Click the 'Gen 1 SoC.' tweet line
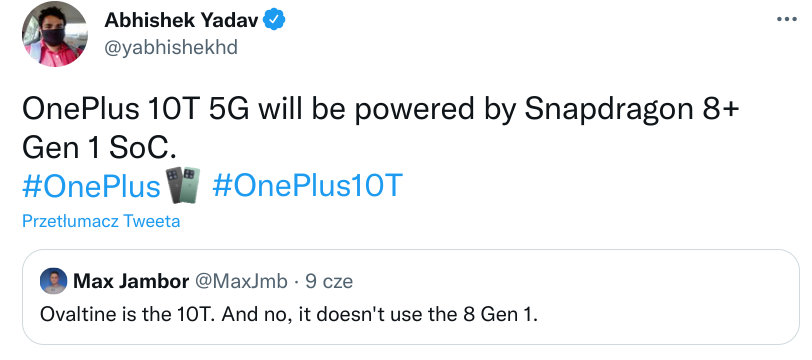 [x=99, y=148]
